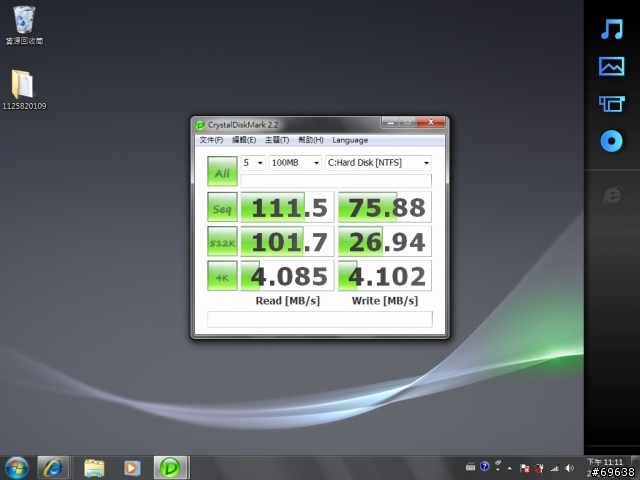Open the volume speaker tray icon
The image size is (640, 480).
[x=570, y=468]
